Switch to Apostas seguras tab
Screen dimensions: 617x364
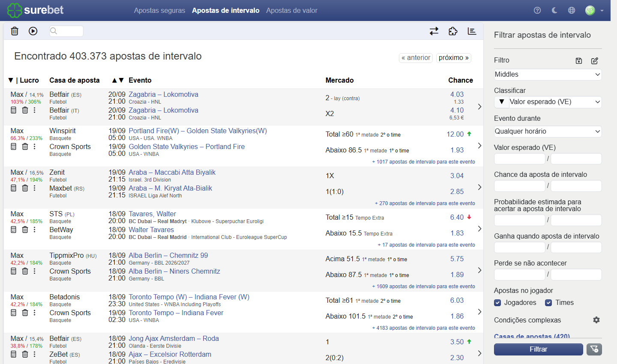[159, 10]
